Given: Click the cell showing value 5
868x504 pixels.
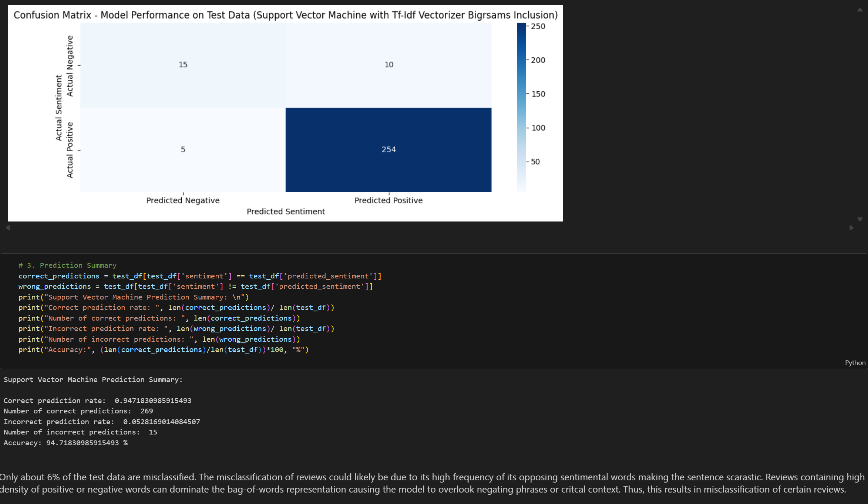Looking at the screenshot, I should point(183,150).
